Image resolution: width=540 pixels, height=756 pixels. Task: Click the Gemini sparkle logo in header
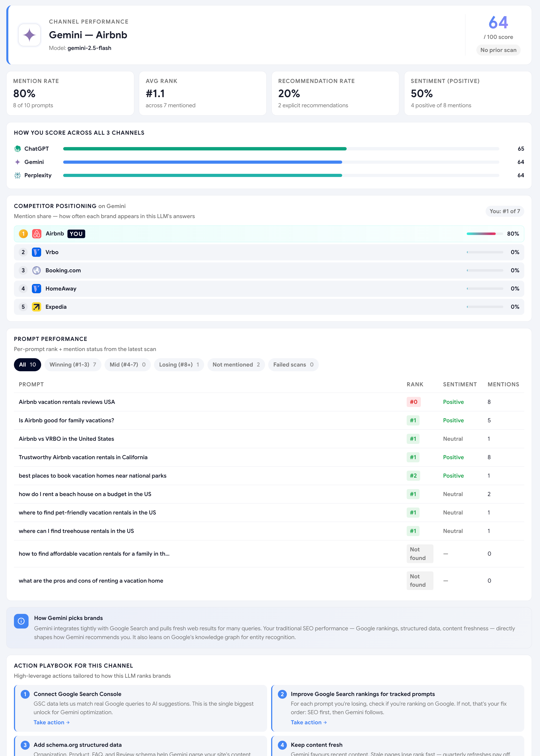coord(30,35)
